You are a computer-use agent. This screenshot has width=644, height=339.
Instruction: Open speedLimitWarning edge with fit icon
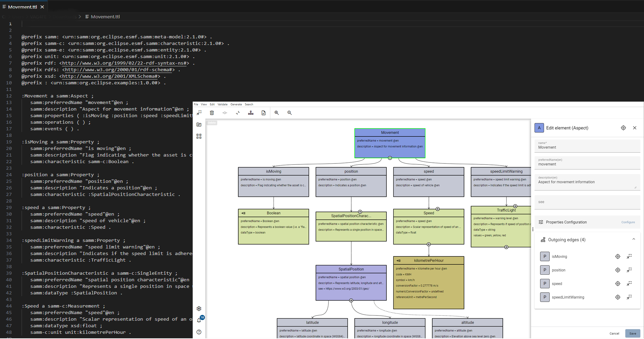click(629, 297)
